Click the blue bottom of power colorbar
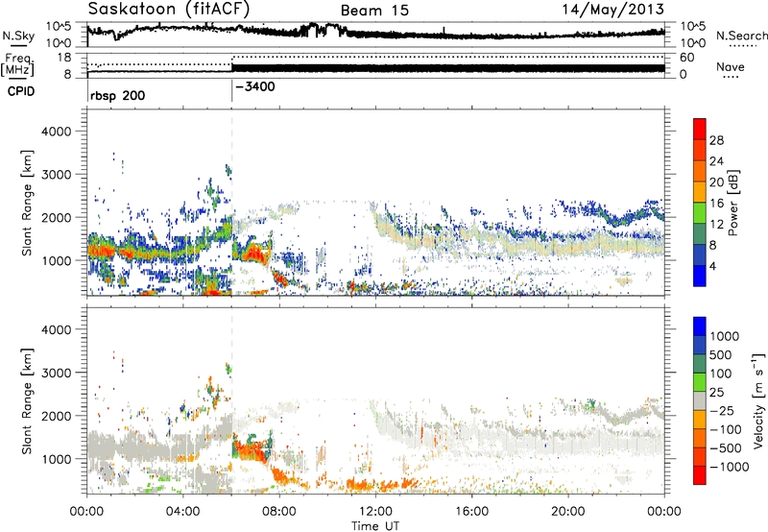This screenshot has height=532, width=768. [700, 276]
